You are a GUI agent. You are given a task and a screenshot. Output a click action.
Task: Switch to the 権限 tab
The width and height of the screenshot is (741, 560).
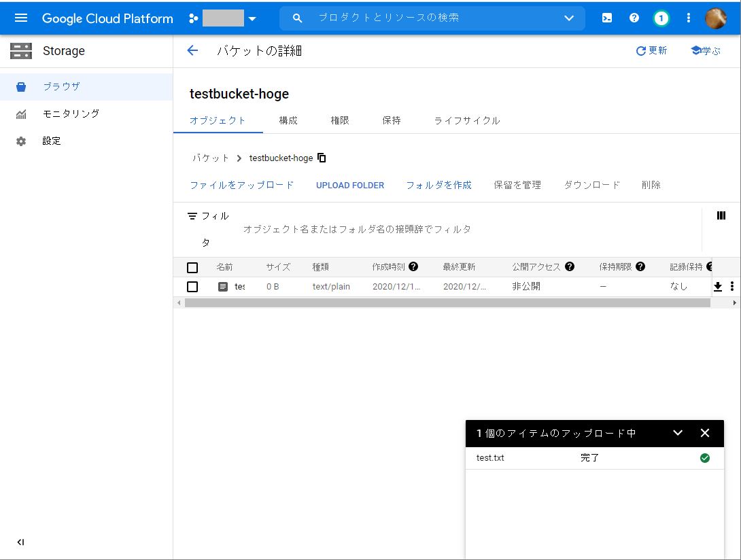click(340, 120)
